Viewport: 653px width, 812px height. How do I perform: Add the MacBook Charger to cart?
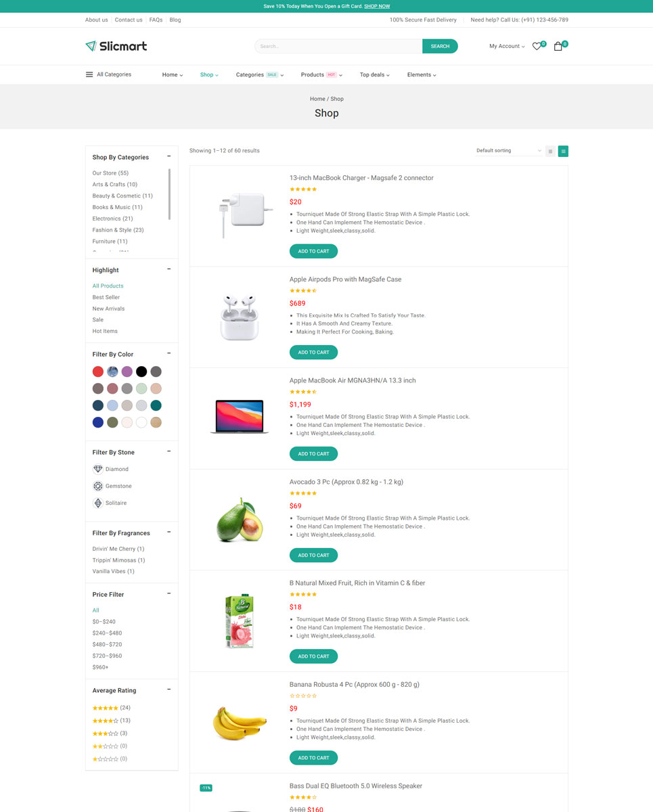[x=313, y=251]
